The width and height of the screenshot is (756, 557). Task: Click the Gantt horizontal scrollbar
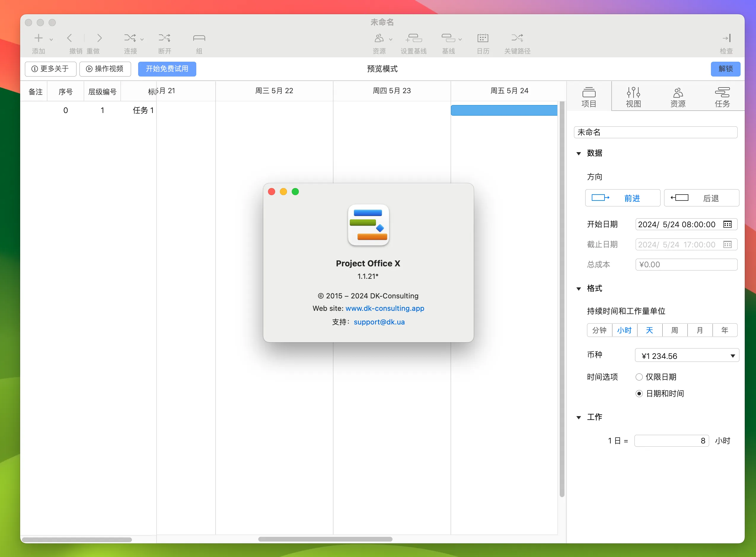tap(325, 539)
